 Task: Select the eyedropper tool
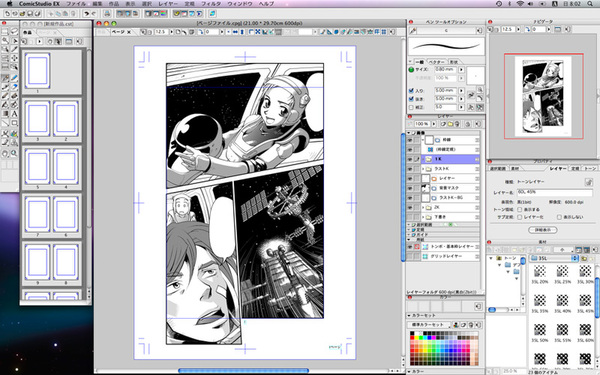click(14, 49)
